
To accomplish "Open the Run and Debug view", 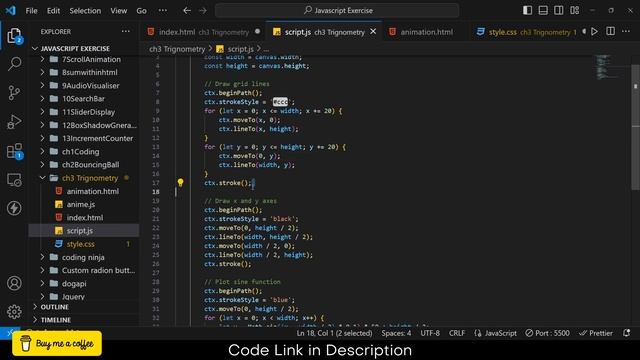I will (14, 122).
